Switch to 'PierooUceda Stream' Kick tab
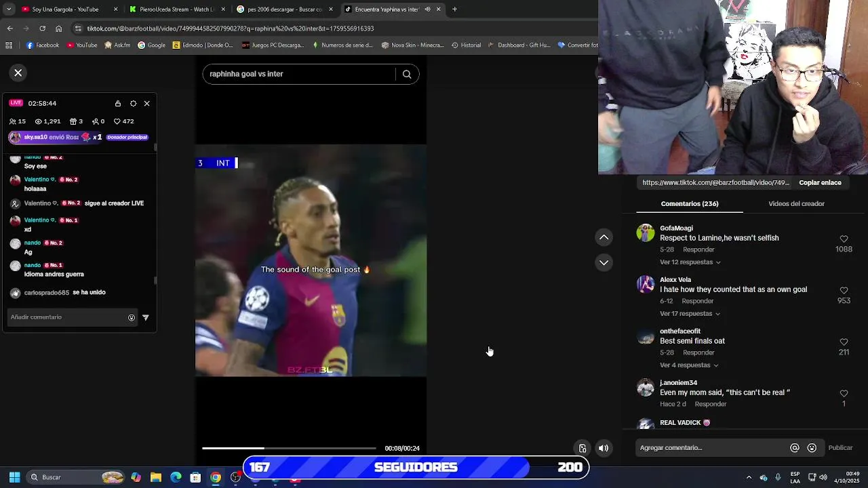 pos(176,9)
